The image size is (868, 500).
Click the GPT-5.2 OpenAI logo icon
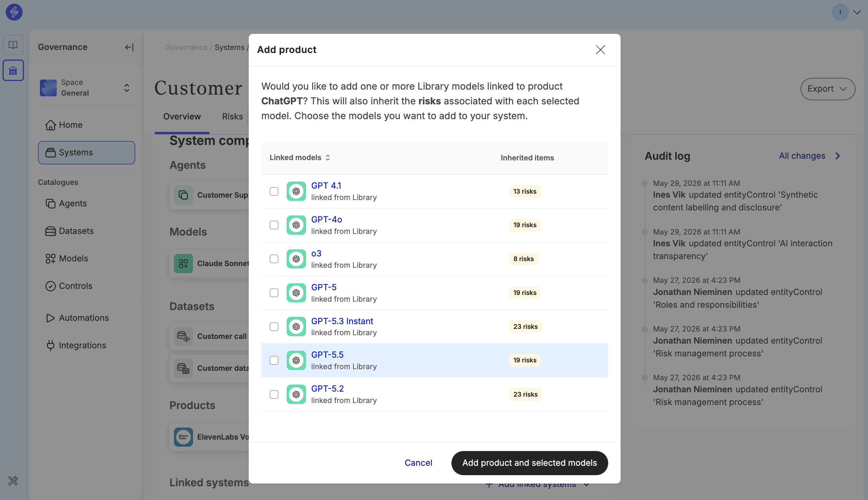click(x=296, y=394)
